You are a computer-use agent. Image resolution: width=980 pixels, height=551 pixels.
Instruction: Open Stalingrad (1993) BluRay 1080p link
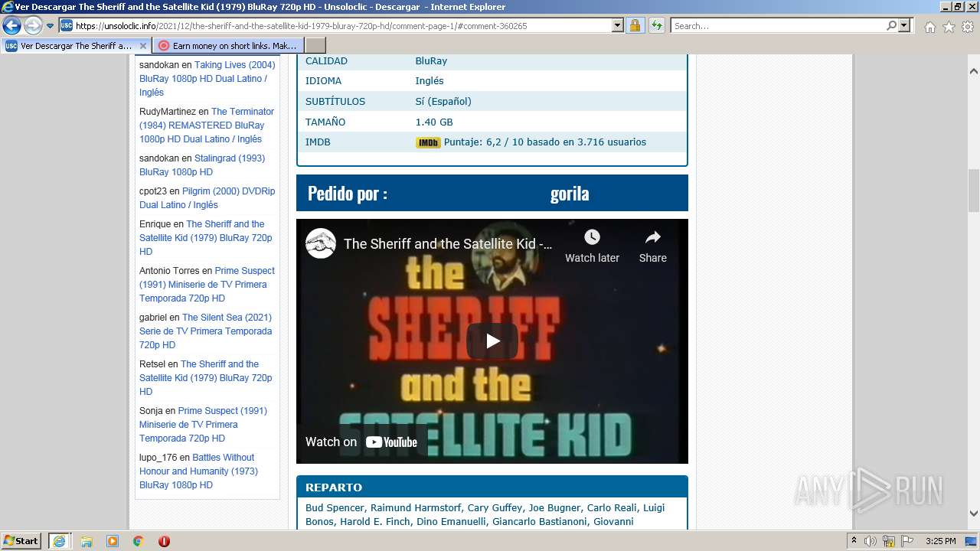click(x=202, y=165)
